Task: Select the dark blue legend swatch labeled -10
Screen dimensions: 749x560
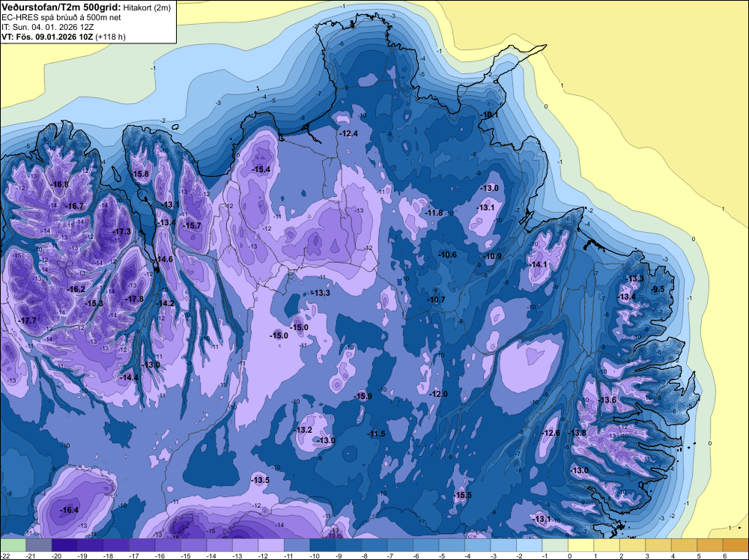Action: click(322, 545)
